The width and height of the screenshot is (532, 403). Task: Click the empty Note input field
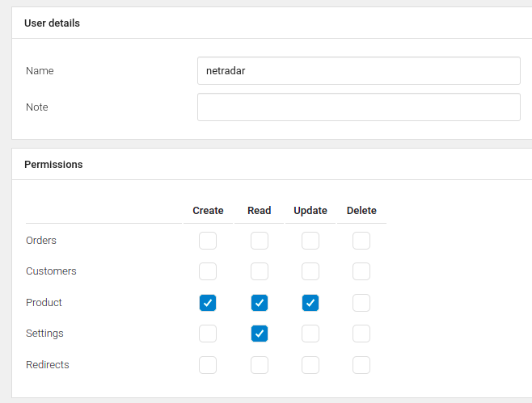coord(359,107)
